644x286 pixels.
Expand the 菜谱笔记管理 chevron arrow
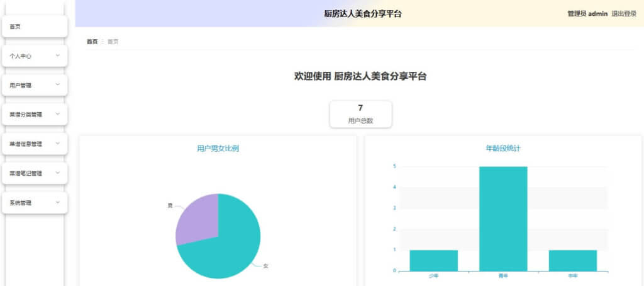pyautogui.click(x=57, y=173)
